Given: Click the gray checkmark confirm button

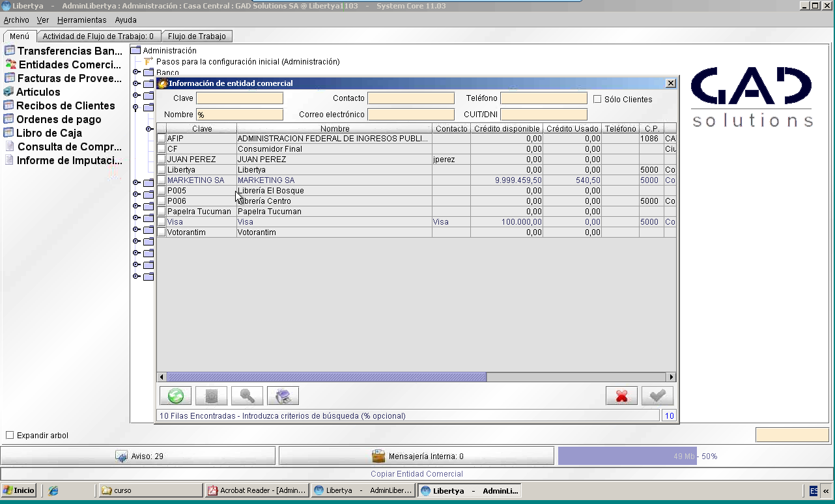Looking at the screenshot, I should coord(657,395).
